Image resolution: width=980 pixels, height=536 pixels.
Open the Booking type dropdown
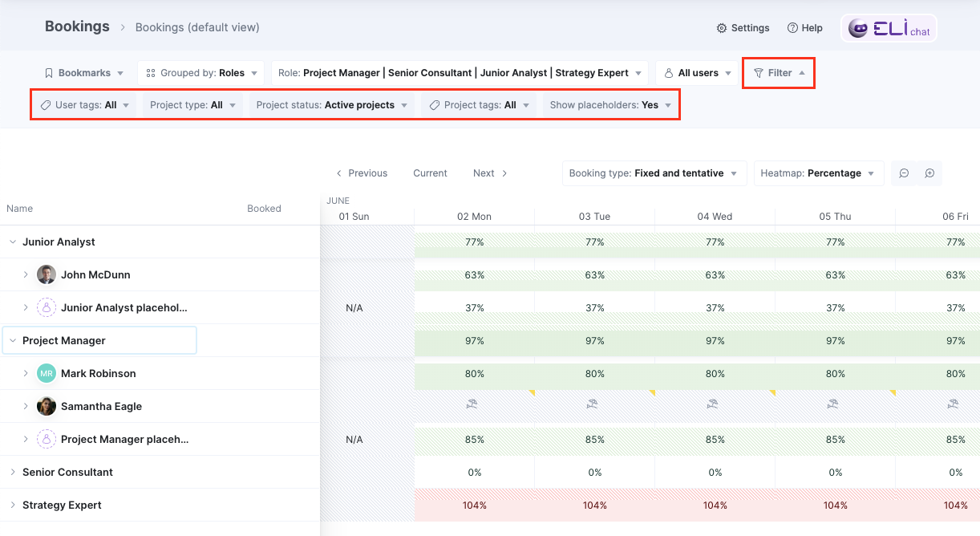click(654, 173)
